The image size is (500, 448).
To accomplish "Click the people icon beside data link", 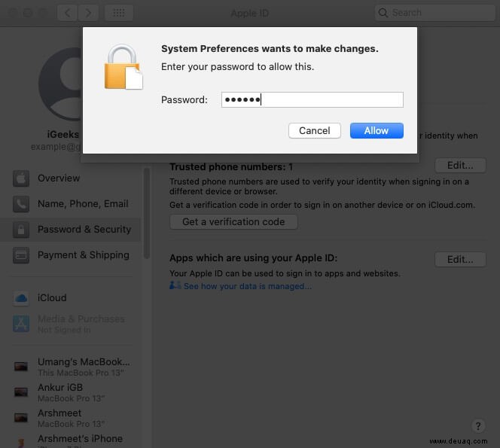I will point(175,285).
